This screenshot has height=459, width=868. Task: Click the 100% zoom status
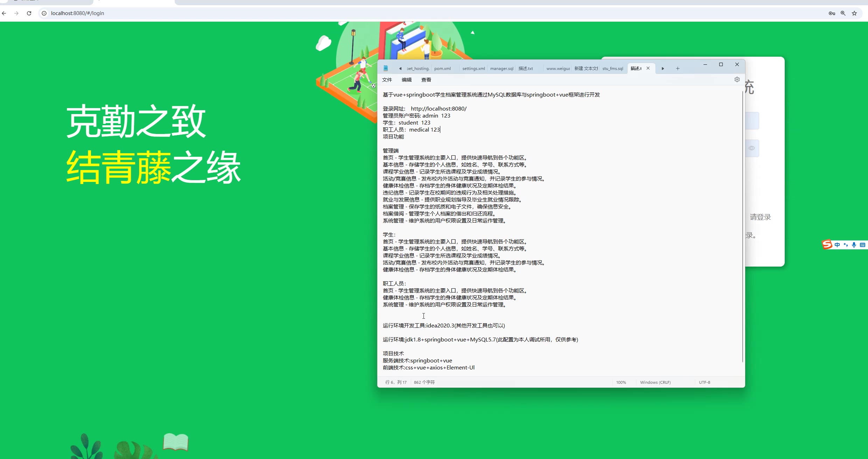(x=621, y=382)
